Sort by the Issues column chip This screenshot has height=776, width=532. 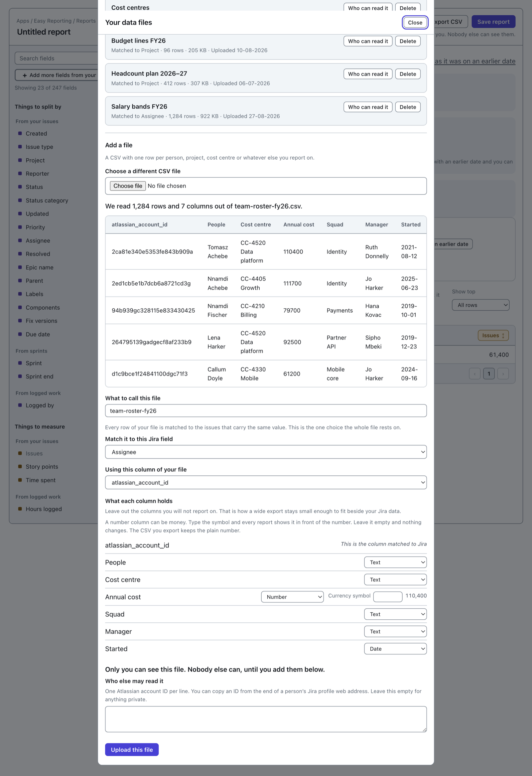click(x=493, y=335)
